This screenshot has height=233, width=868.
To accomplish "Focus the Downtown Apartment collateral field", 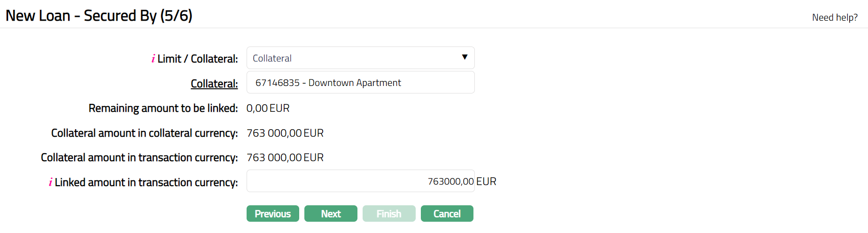I will point(360,83).
